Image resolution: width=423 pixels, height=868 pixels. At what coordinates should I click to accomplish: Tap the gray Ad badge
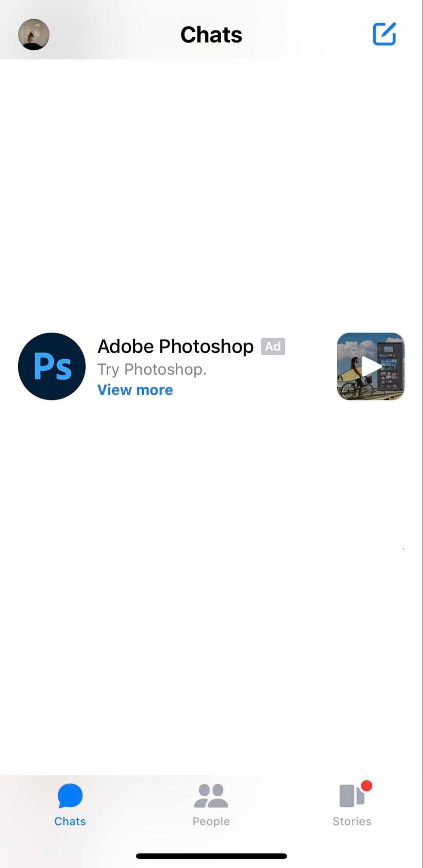click(x=273, y=347)
